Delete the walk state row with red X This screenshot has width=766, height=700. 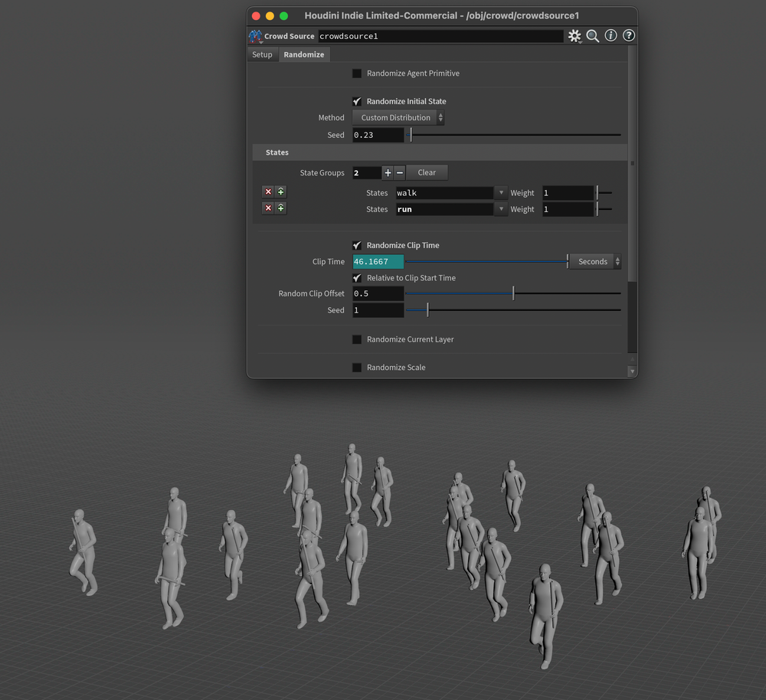tap(267, 191)
